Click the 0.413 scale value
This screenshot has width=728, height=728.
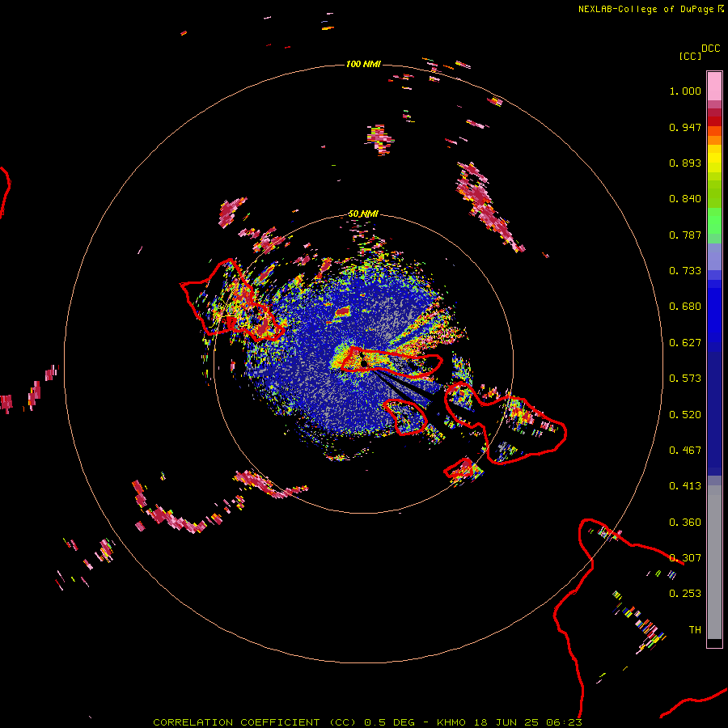click(685, 486)
